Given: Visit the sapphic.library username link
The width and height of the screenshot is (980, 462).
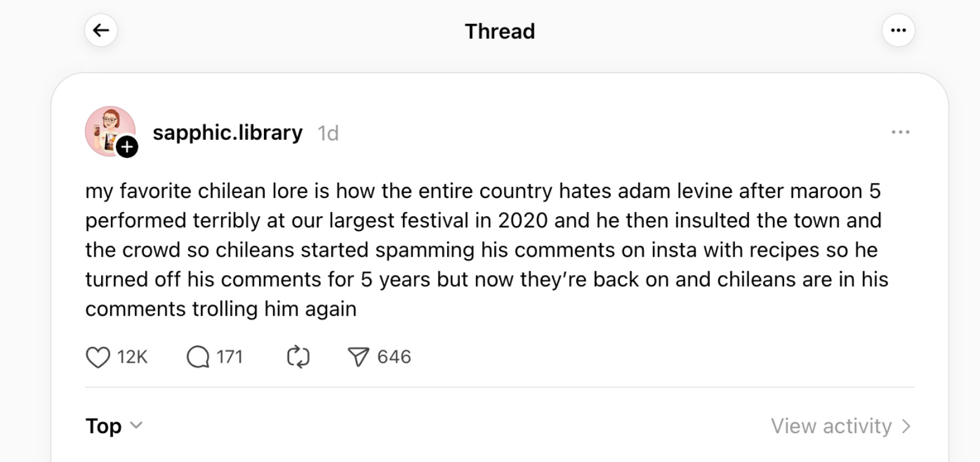Looking at the screenshot, I should pyautogui.click(x=227, y=133).
